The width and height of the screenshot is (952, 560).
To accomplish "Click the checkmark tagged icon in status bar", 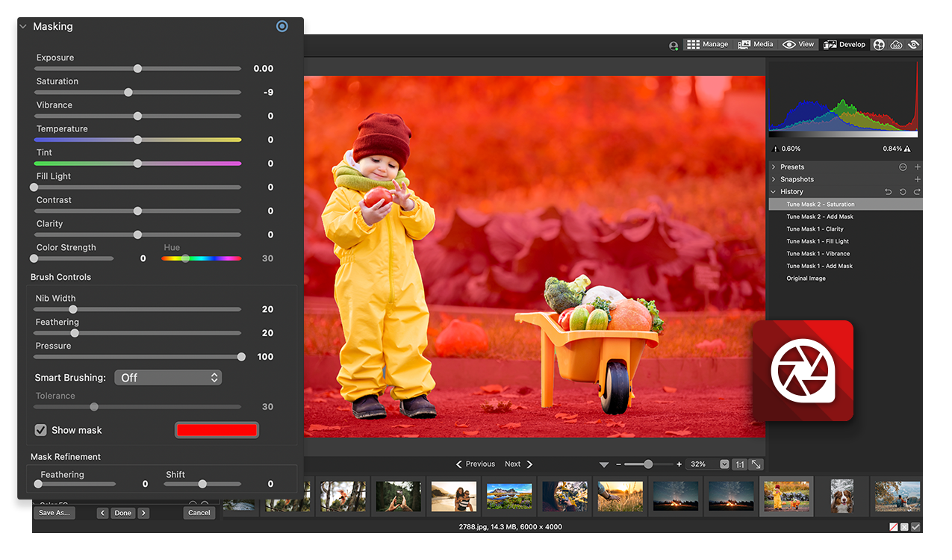I will pyautogui.click(x=915, y=527).
